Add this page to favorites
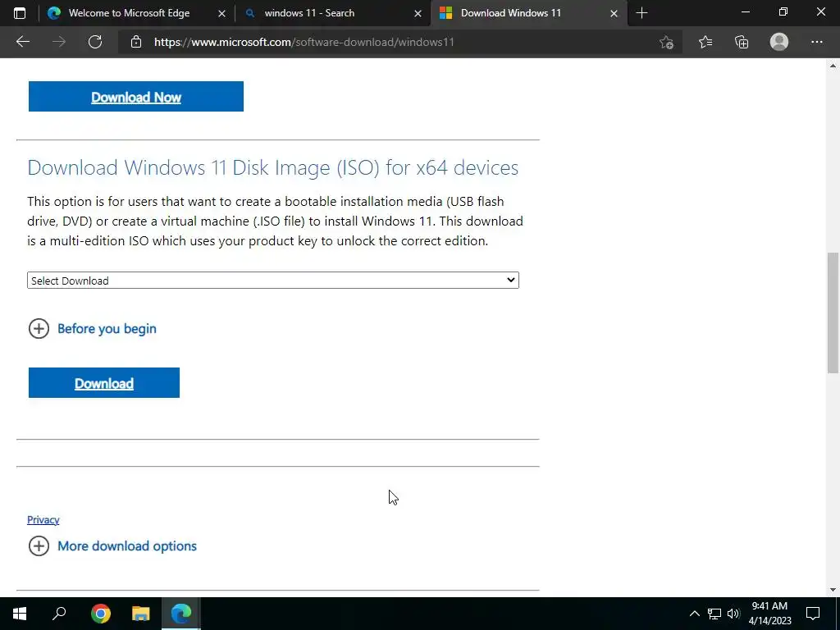The width and height of the screenshot is (840, 630). pos(666,42)
